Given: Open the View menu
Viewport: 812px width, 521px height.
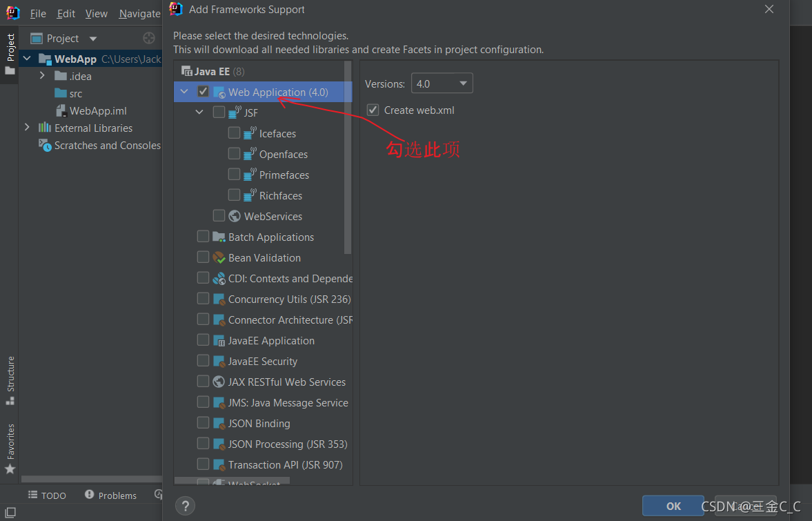Looking at the screenshot, I should click(x=97, y=14).
